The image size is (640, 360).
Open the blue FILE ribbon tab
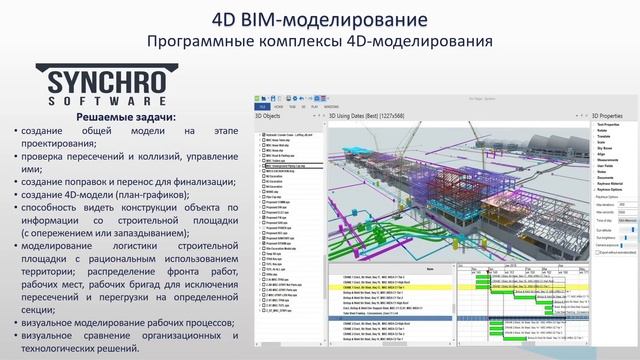pos(262,107)
